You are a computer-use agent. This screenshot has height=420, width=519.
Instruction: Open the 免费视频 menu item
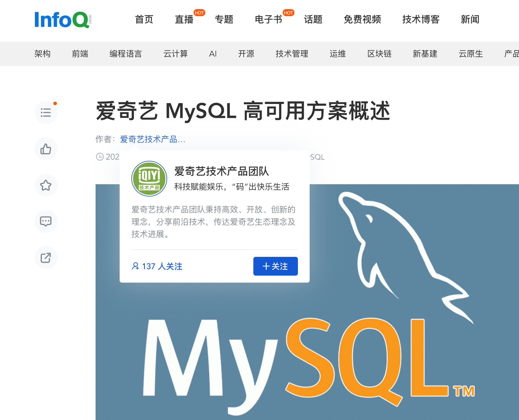(x=362, y=19)
